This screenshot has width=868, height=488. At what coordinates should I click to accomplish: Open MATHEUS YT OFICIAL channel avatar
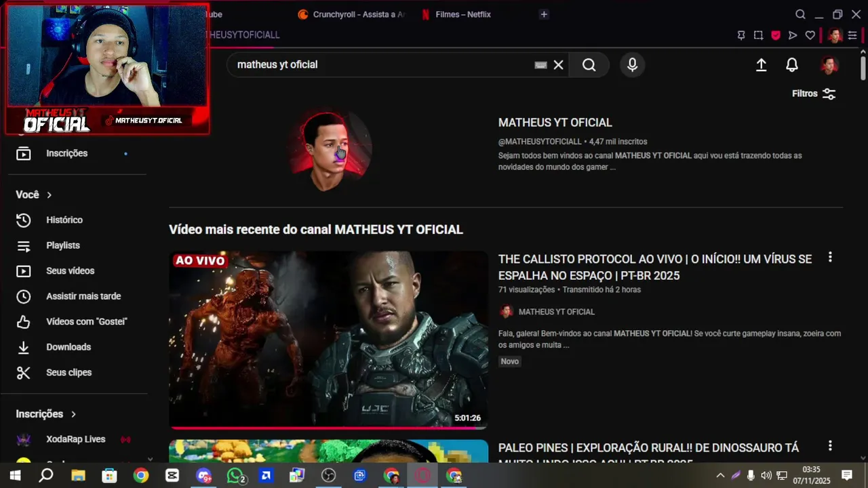pos(330,150)
